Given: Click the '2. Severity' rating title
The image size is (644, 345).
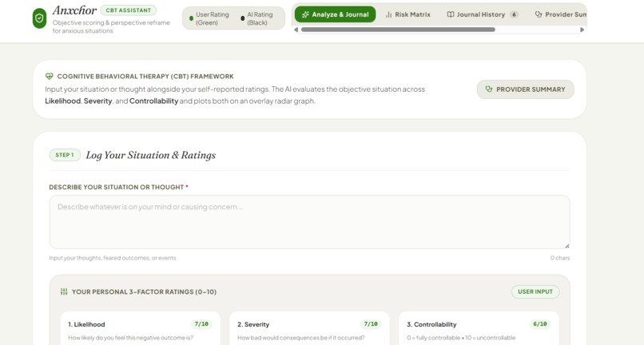Looking at the screenshot, I should pos(253,324).
